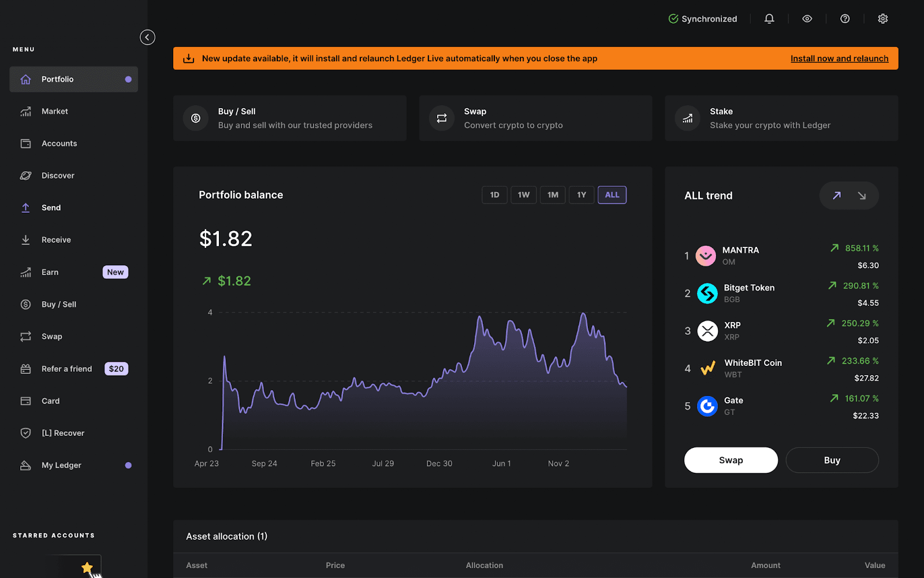The image size is (924, 578).
Task: Click the starred account star icon
Action: click(x=87, y=567)
